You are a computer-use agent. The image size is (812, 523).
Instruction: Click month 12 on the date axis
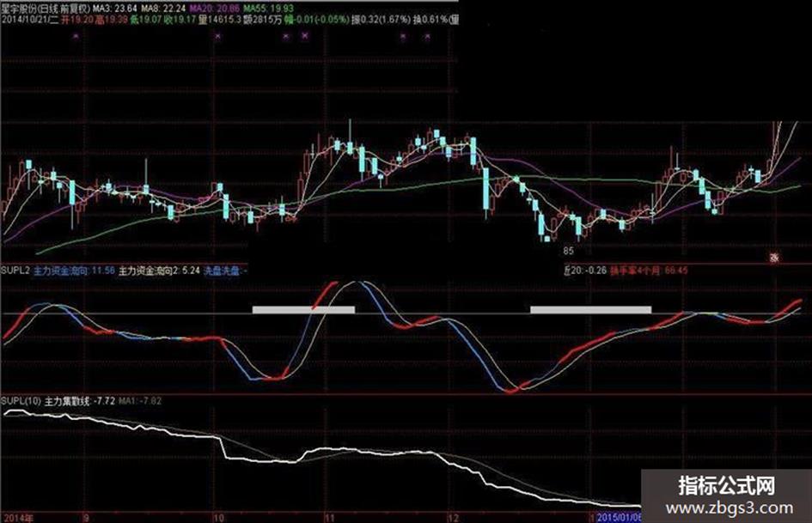[x=453, y=518]
